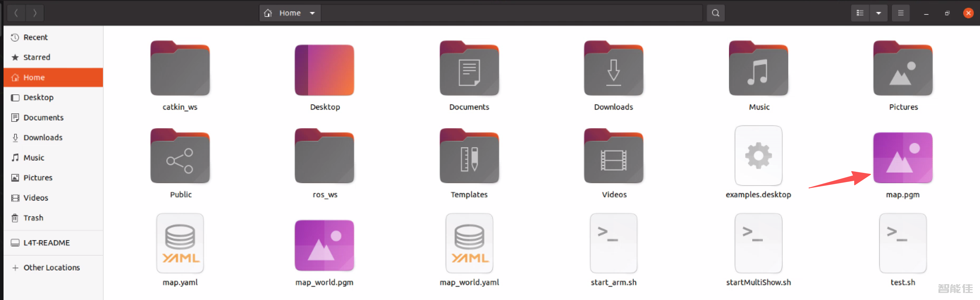Expand the Home path dropdown
Screen dimensions: 980x300
tap(312, 13)
